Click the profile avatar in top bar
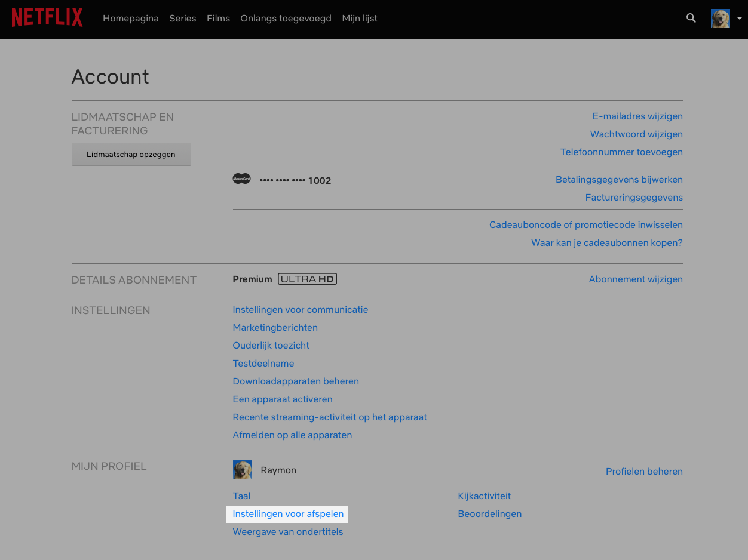This screenshot has height=560, width=748. [x=720, y=19]
